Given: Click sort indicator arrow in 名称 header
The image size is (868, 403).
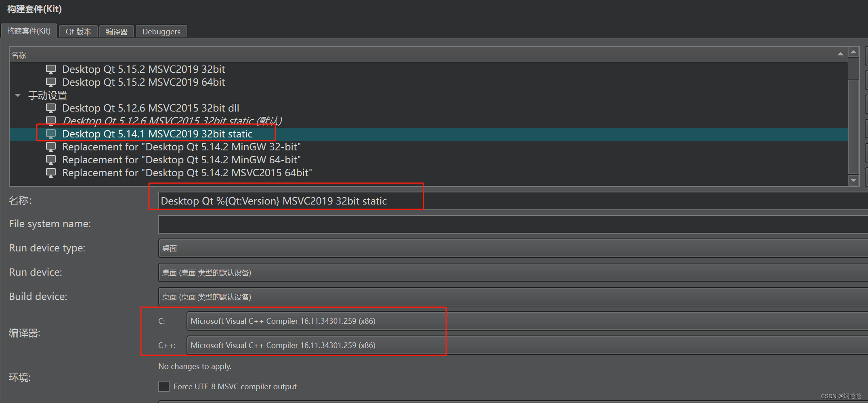Looking at the screenshot, I should (840, 54).
